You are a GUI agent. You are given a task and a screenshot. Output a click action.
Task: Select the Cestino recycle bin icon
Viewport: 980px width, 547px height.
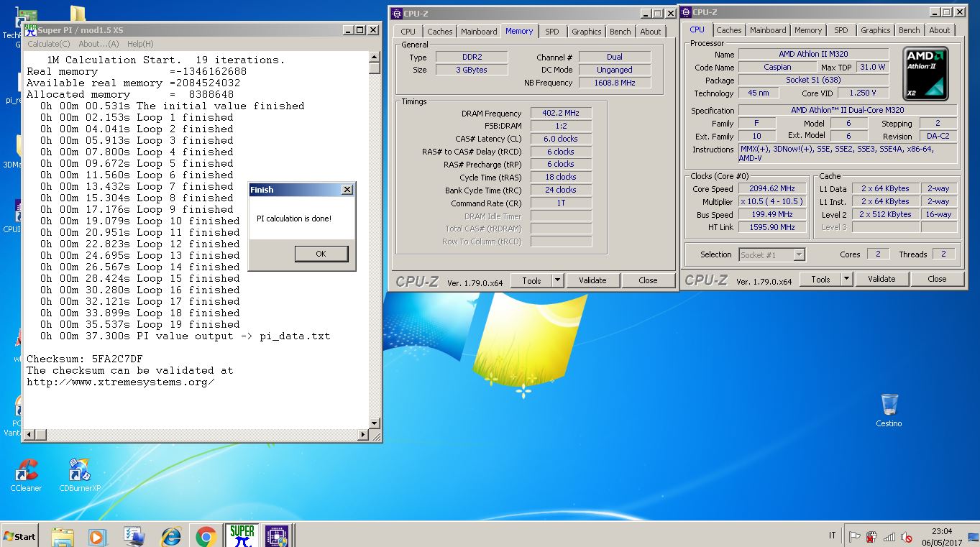click(x=889, y=410)
